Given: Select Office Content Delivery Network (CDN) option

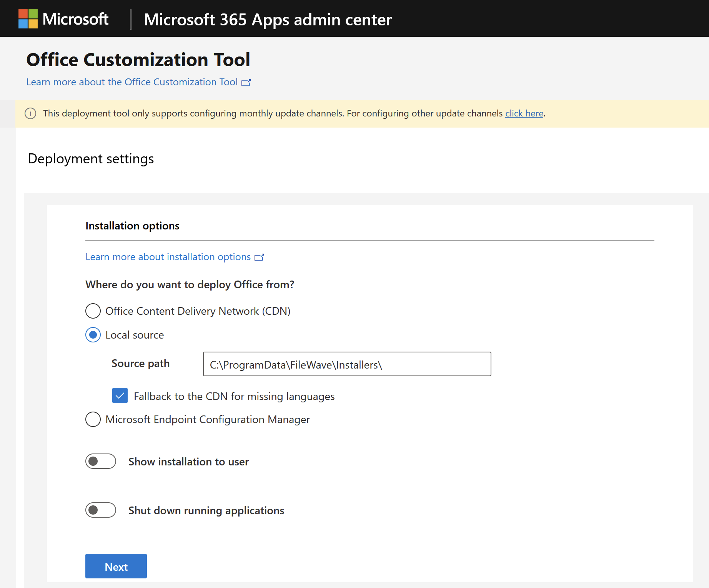Looking at the screenshot, I should tap(93, 311).
